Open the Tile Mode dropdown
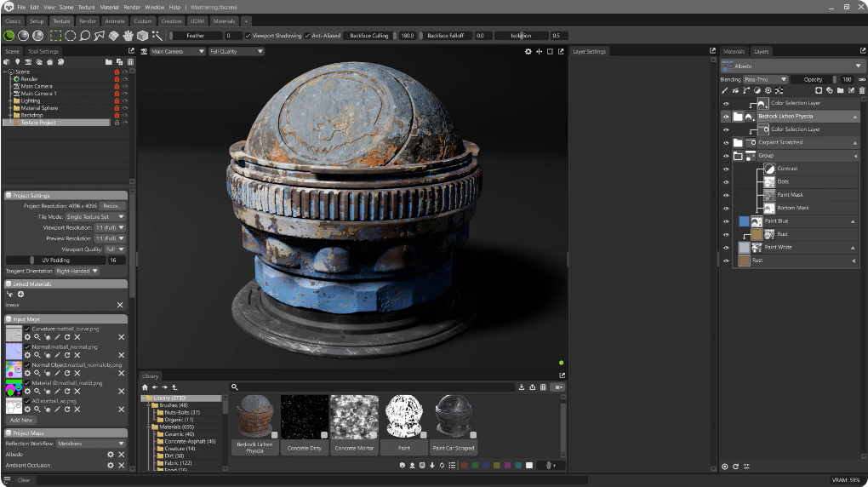The image size is (868, 487). tap(95, 217)
